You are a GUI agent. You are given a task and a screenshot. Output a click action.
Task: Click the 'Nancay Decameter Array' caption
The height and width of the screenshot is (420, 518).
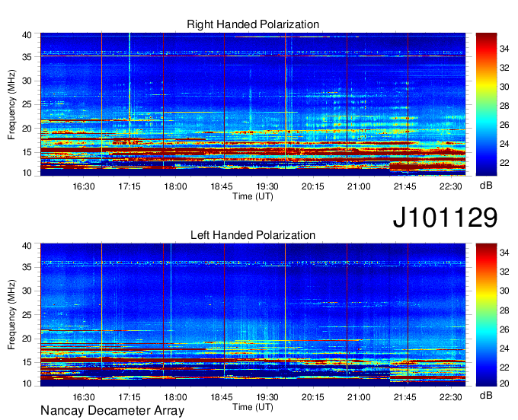pyautogui.click(x=112, y=411)
